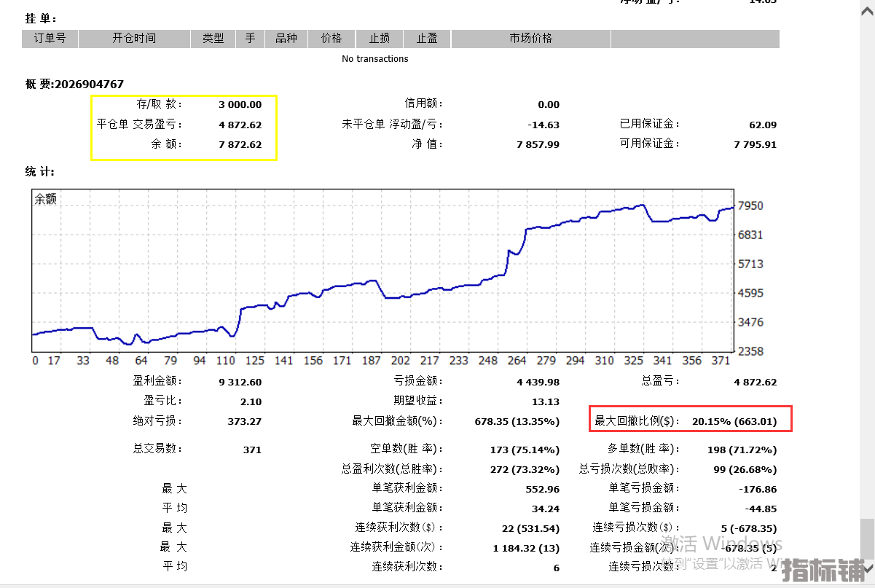Select the 总亏损次数 value 99 (26.68%)
875x588 pixels.
(x=745, y=469)
